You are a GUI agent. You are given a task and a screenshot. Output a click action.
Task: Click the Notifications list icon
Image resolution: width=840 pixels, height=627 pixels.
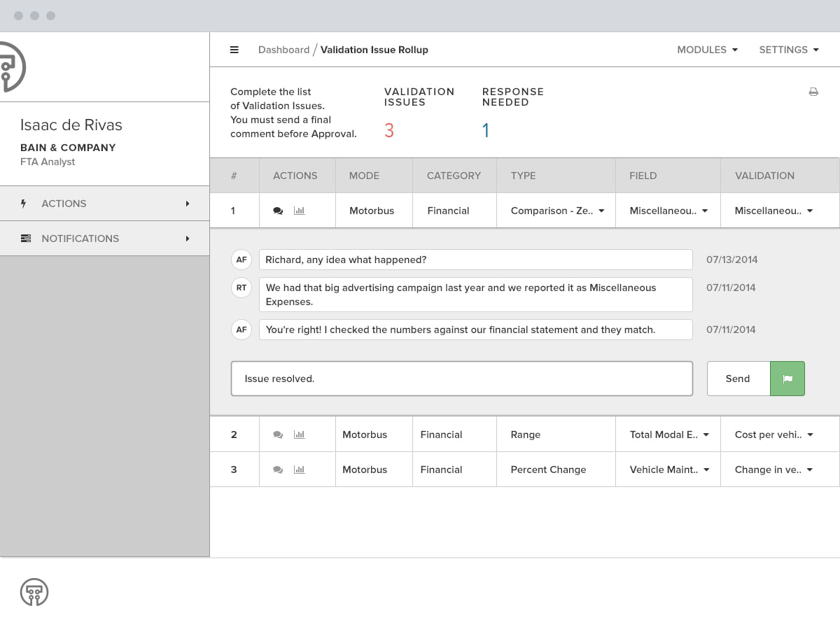(x=26, y=239)
